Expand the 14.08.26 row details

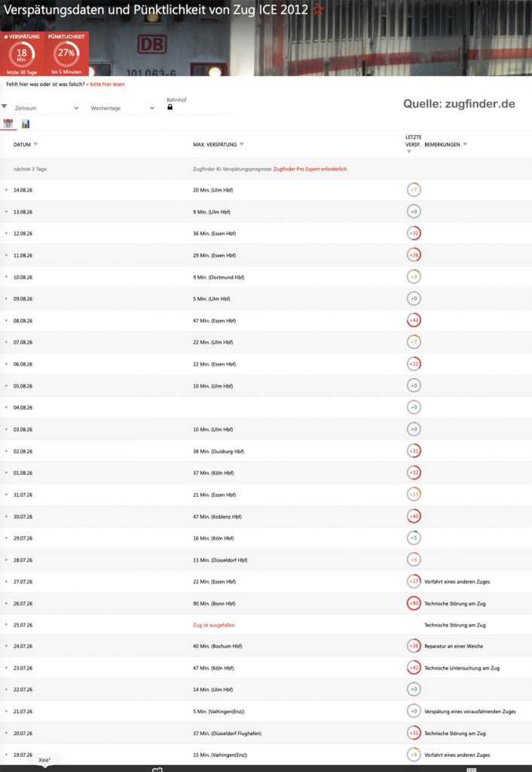click(x=6, y=189)
